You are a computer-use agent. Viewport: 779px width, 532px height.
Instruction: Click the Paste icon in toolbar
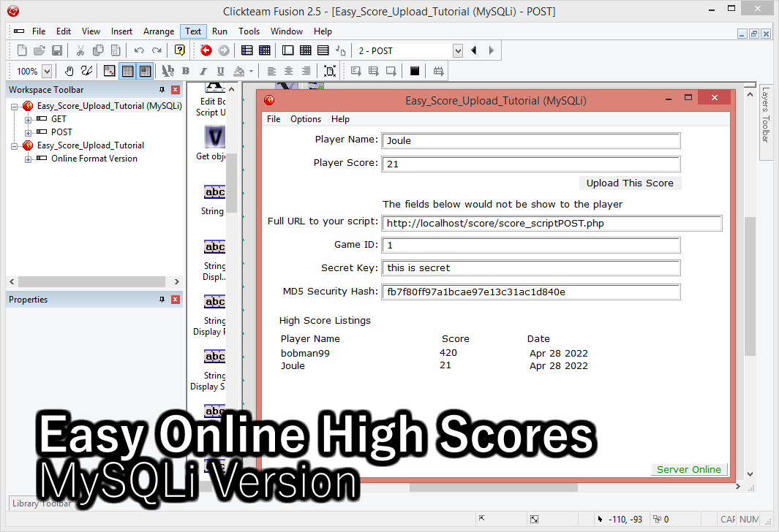[116, 50]
